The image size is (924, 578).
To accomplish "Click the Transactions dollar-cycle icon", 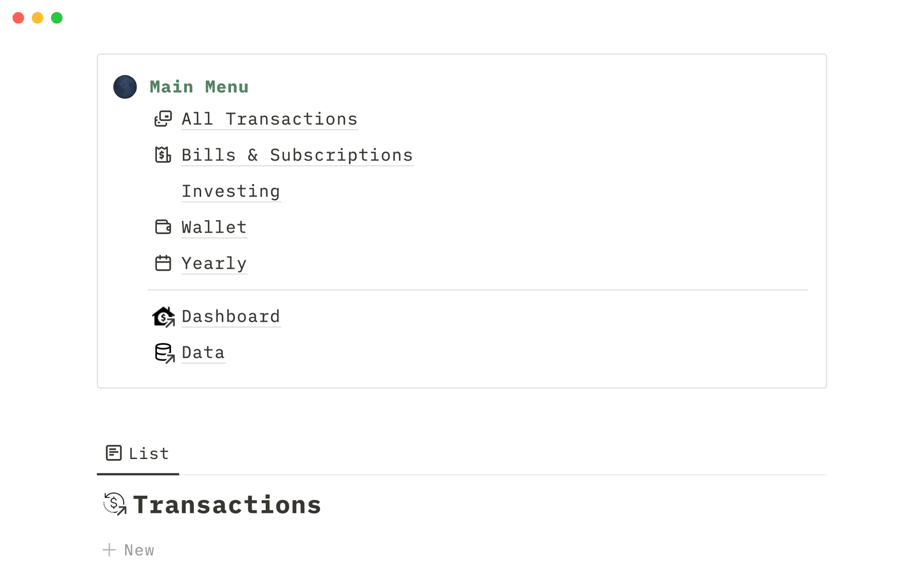I will [115, 504].
